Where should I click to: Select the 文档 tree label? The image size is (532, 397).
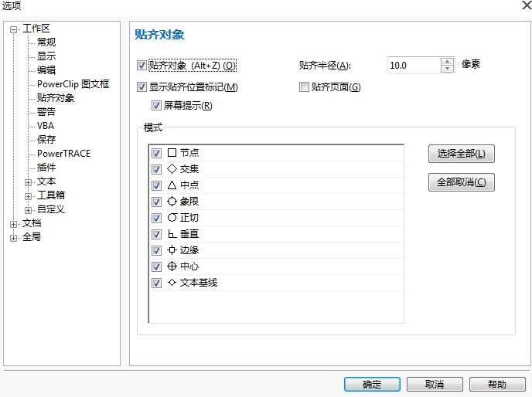[32, 222]
